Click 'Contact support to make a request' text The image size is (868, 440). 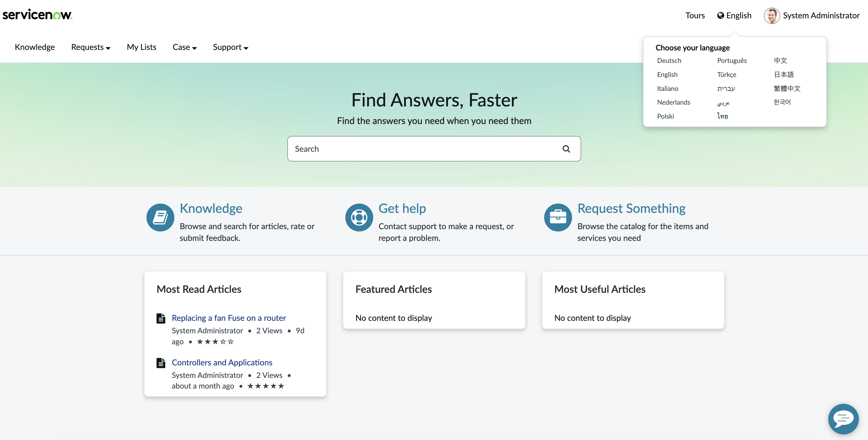click(x=446, y=232)
